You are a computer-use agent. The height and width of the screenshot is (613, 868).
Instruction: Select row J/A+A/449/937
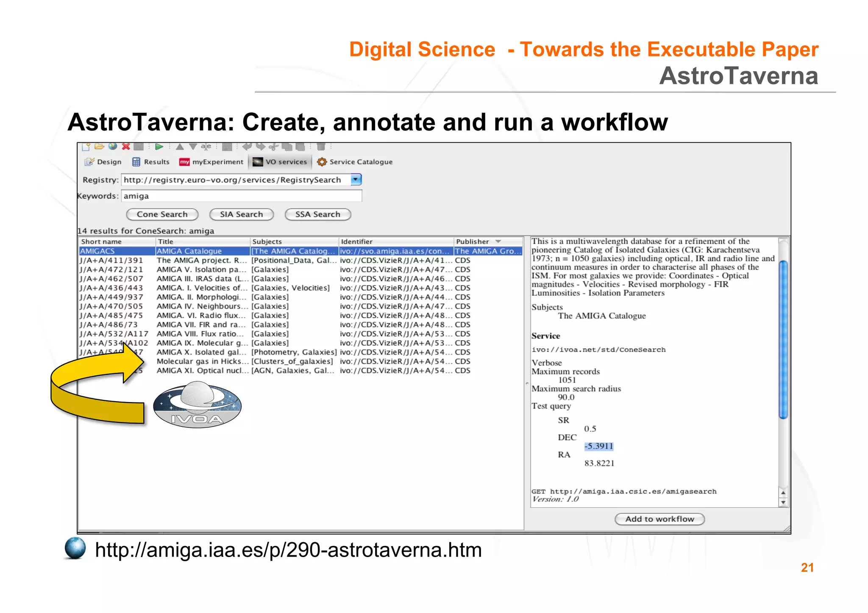[x=300, y=297]
